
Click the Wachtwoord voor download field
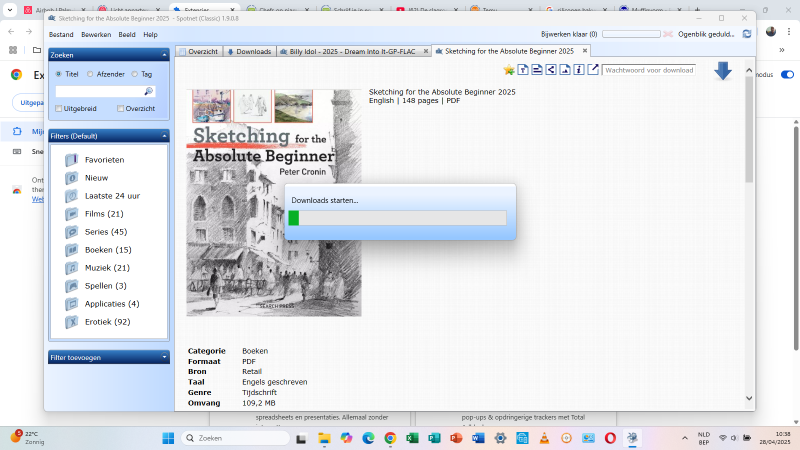tap(648, 70)
